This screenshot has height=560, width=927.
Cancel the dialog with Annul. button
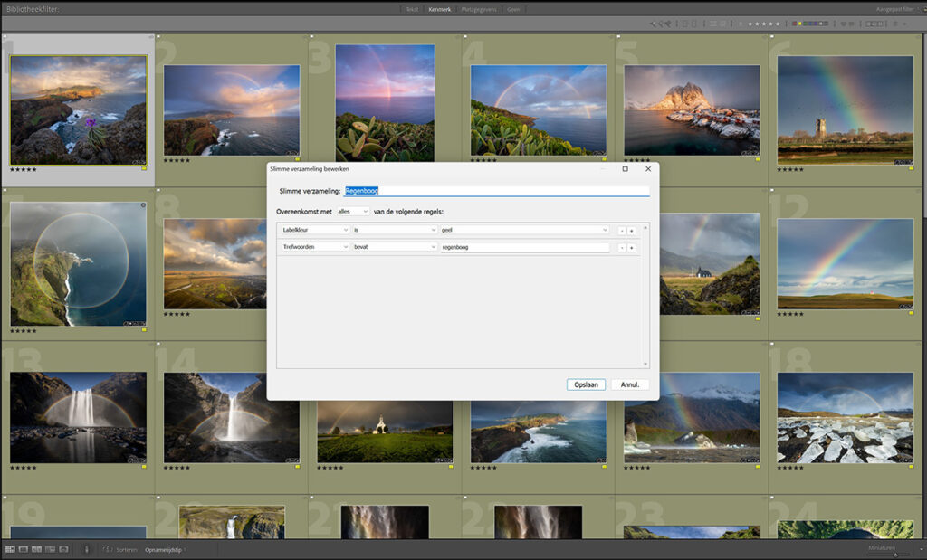point(630,384)
